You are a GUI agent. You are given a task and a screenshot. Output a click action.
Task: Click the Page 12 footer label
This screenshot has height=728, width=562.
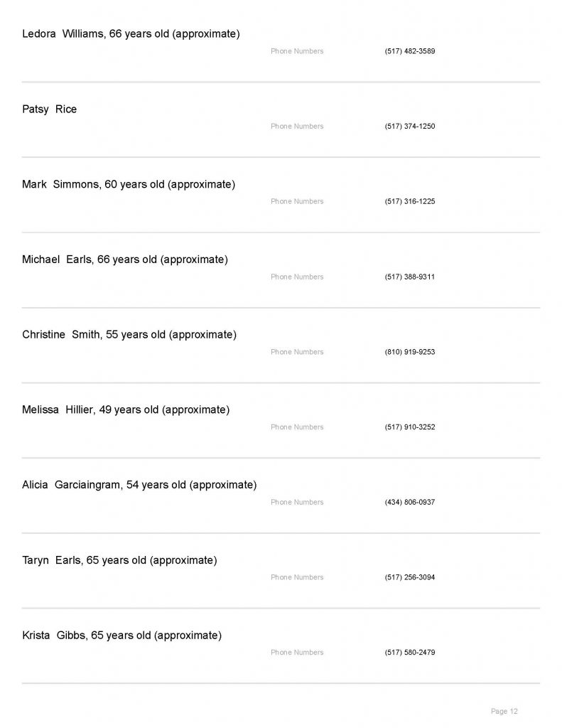[x=504, y=712]
